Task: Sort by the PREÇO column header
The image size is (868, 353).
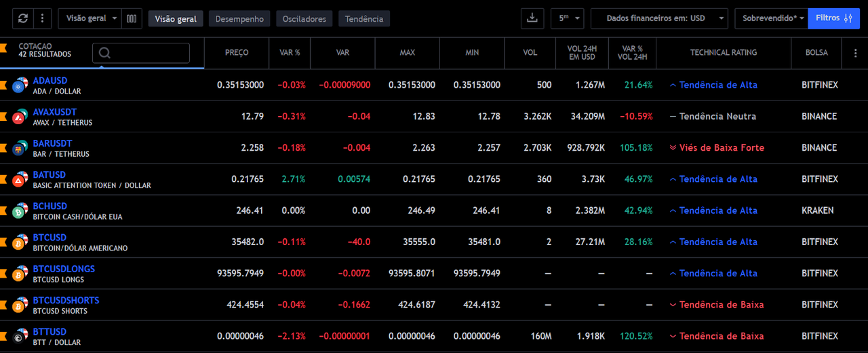Action: click(x=237, y=52)
